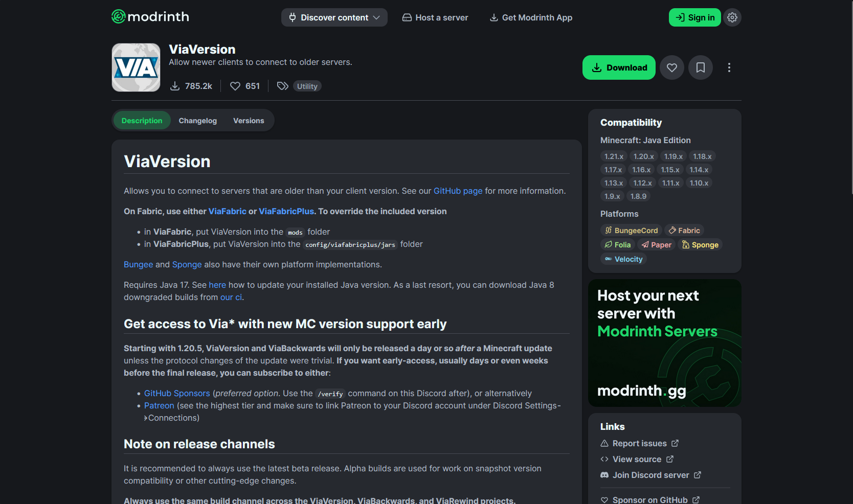This screenshot has width=853, height=504.
Task: Select the 1.11.x version tag
Action: click(671, 183)
